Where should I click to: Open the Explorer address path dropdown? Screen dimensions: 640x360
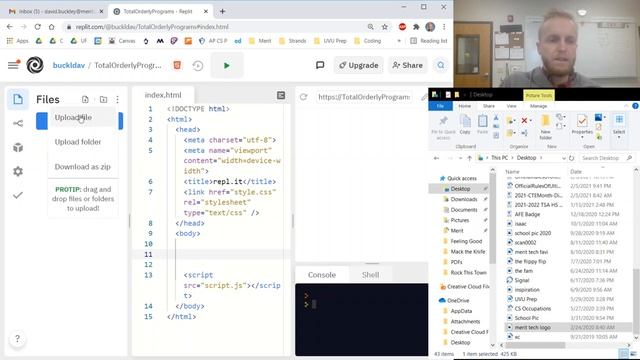click(x=564, y=158)
